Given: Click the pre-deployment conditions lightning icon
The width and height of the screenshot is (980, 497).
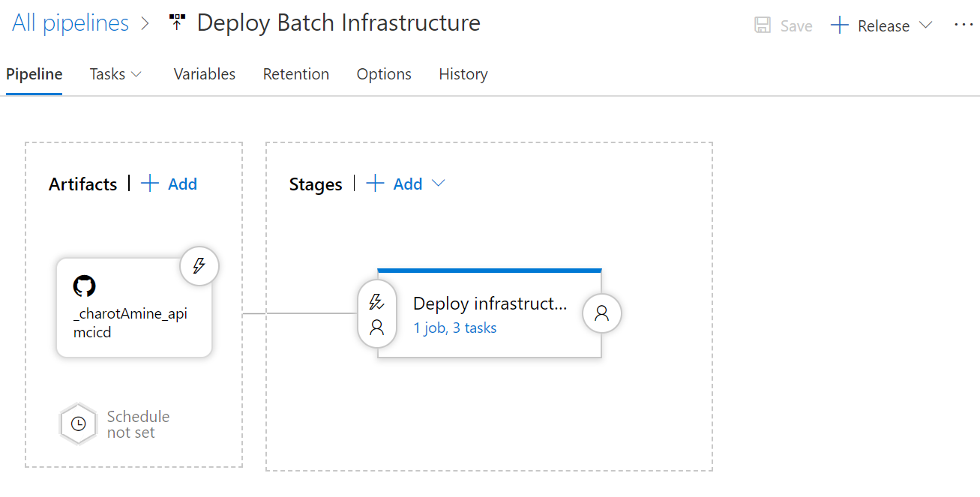Looking at the screenshot, I should pyautogui.click(x=376, y=301).
